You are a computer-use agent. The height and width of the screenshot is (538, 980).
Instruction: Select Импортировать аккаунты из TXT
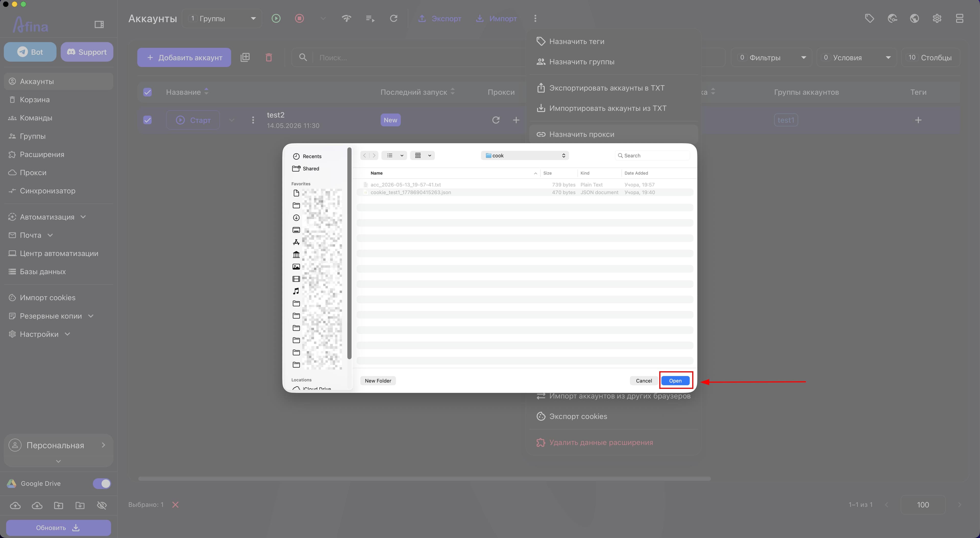tap(613, 108)
